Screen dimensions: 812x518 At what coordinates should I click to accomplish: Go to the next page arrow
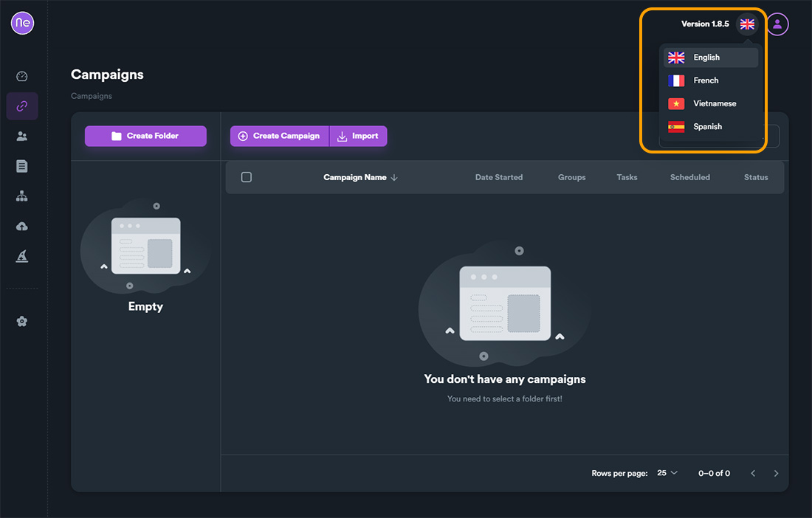coord(776,473)
